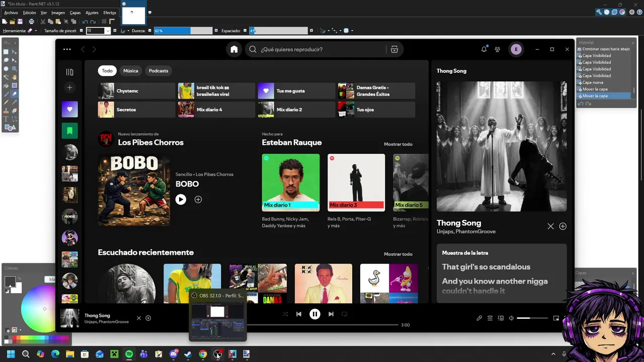Image resolution: width=644 pixels, height=362 pixels.
Task: Open Paint.NET help question icon
Action: (x=639, y=12)
